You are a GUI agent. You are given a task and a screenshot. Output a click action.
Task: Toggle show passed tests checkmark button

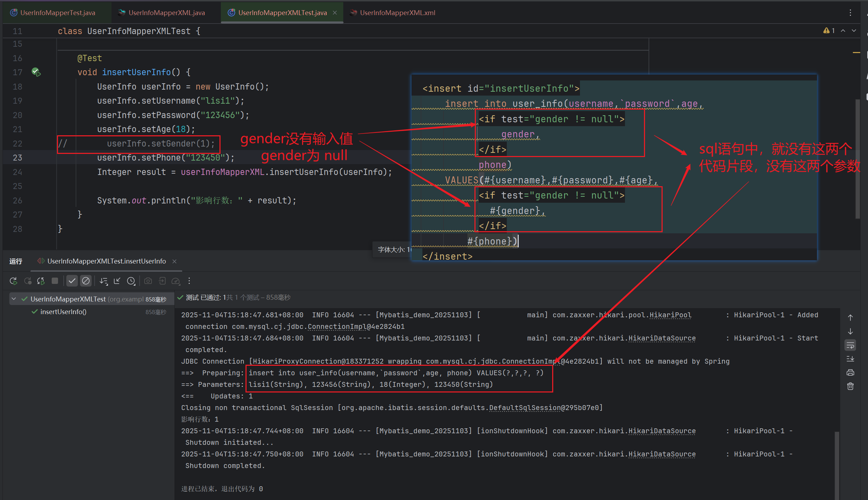72,281
